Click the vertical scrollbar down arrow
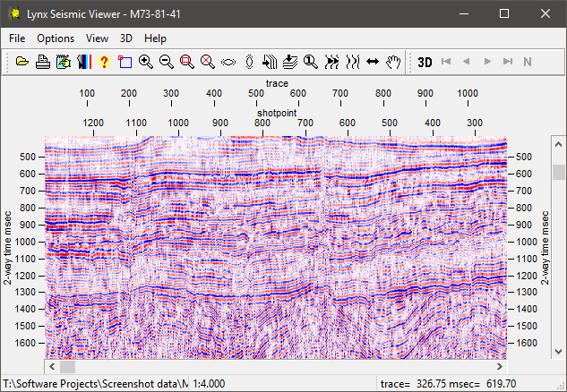This screenshot has height=392, width=567. click(558, 351)
